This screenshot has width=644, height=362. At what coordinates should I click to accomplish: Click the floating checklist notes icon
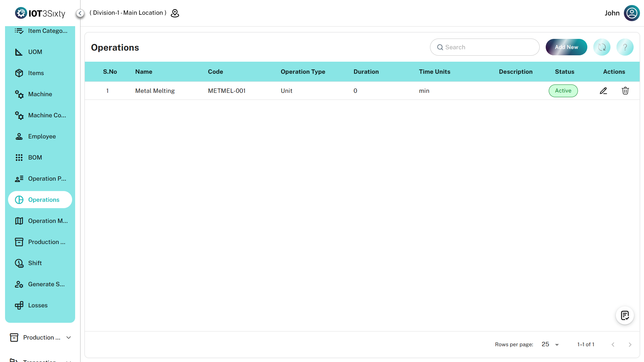coord(625,315)
